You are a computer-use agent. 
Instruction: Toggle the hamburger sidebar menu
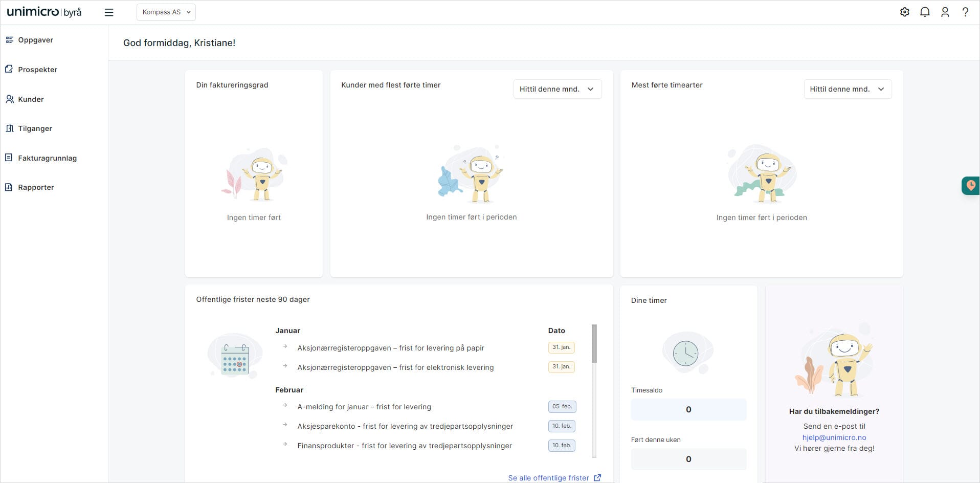[x=109, y=12]
